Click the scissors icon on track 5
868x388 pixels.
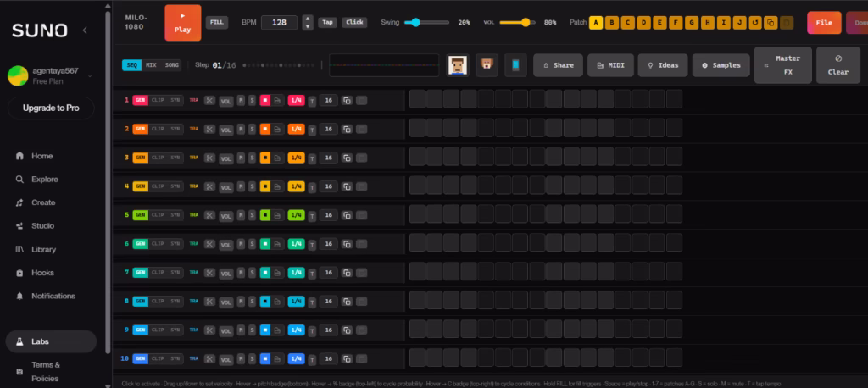tap(209, 215)
